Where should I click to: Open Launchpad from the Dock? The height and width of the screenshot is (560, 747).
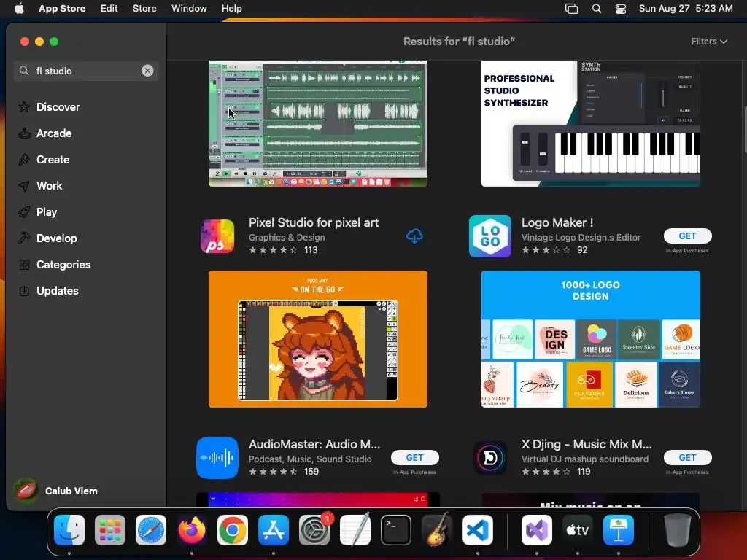point(110,530)
